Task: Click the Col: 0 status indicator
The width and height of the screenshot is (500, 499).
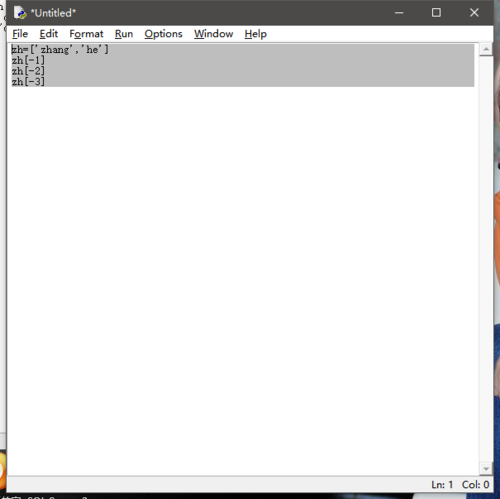Action: pos(475,484)
